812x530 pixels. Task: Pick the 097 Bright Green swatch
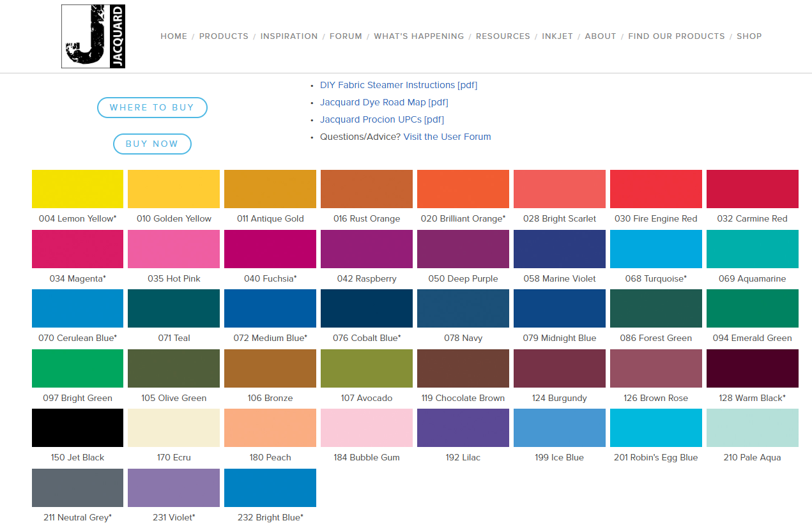[x=77, y=368]
